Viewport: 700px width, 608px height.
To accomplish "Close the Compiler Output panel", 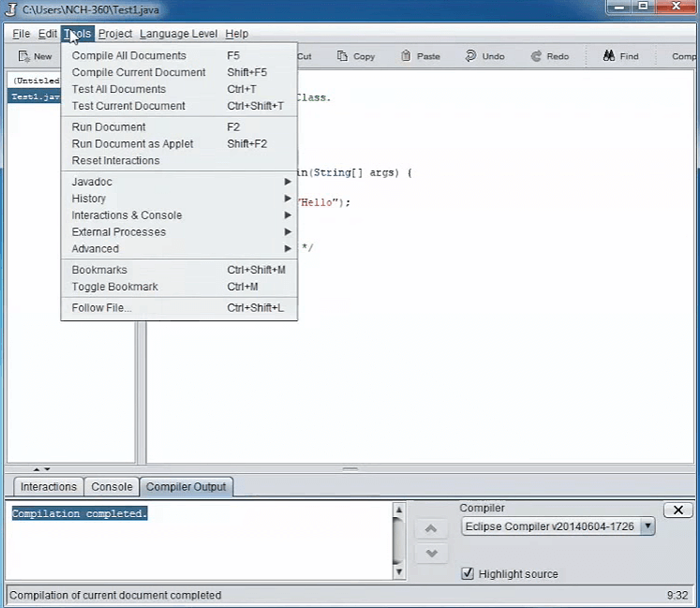I will [678, 510].
